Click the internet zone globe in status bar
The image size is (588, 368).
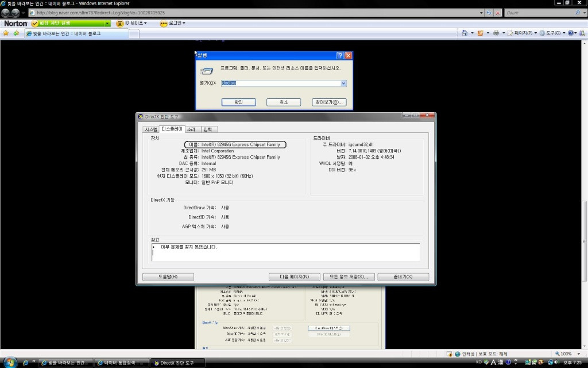[458, 354]
